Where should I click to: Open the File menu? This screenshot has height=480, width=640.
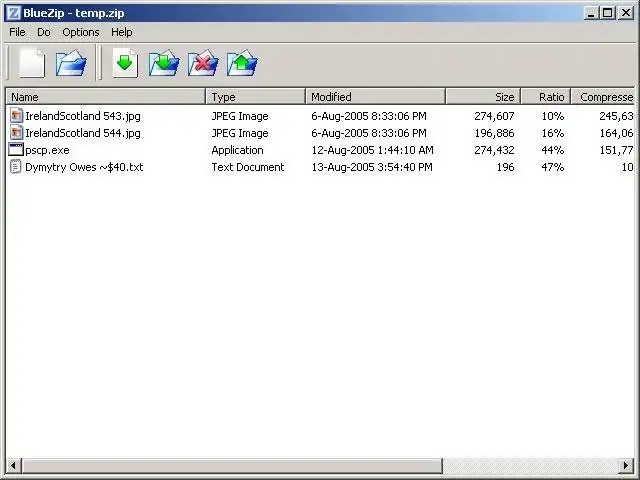(17, 32)
